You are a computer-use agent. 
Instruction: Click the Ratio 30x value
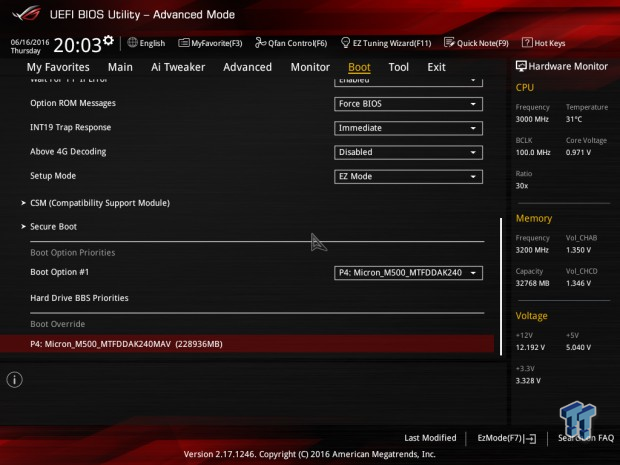tap(522, 185)
